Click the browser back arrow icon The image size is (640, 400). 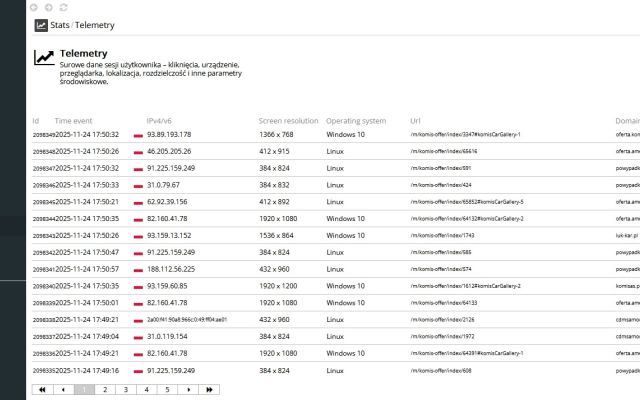(35, 7)
